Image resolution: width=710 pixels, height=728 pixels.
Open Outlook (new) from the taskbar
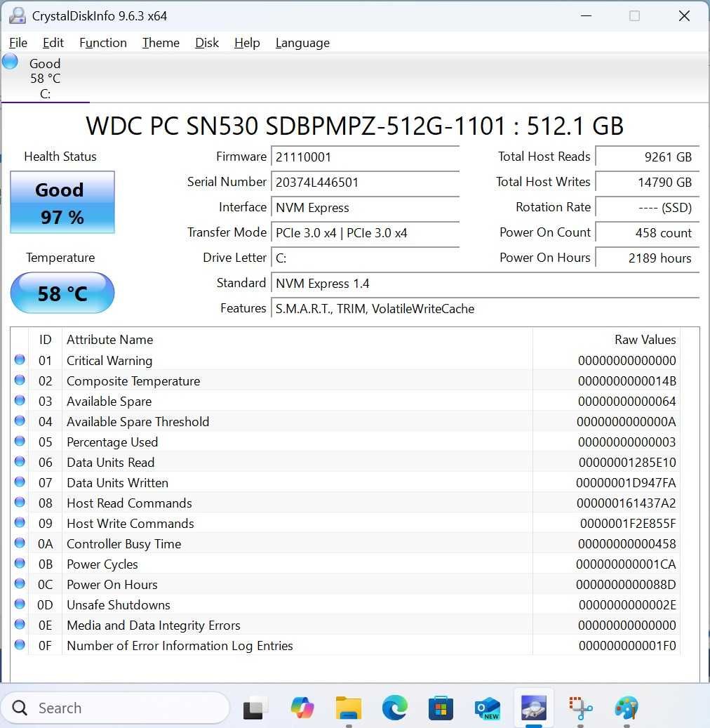(x=488, y=708)
